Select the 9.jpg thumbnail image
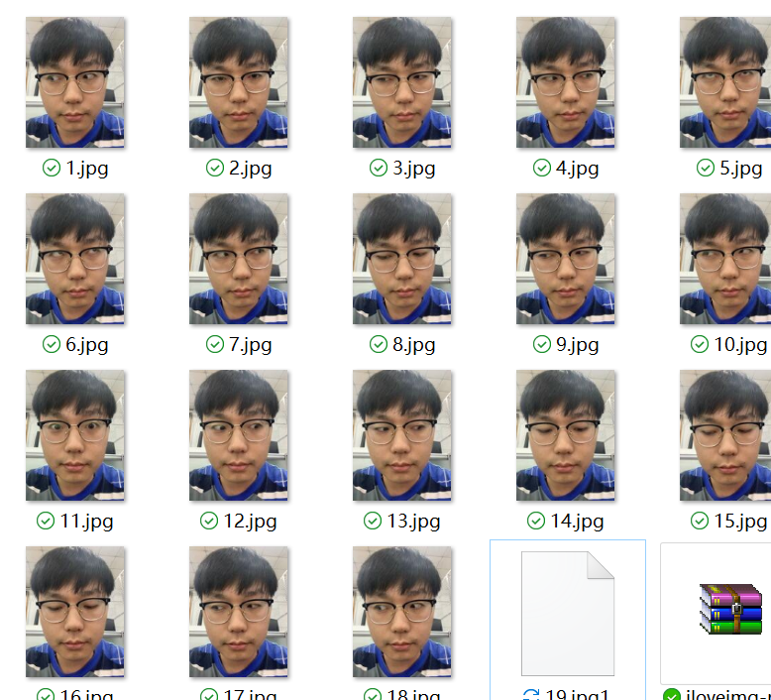The width and height of the screenshot is (771, 700). (x=566, y=259)
